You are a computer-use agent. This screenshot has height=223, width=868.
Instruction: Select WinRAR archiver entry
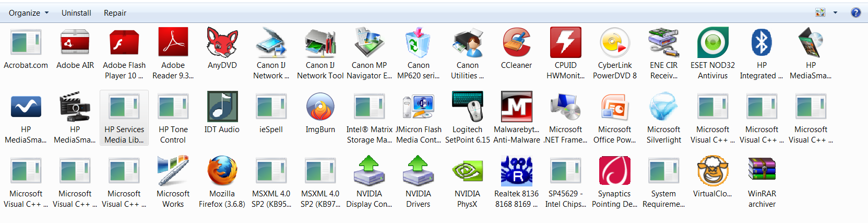[x=762, y=171]
